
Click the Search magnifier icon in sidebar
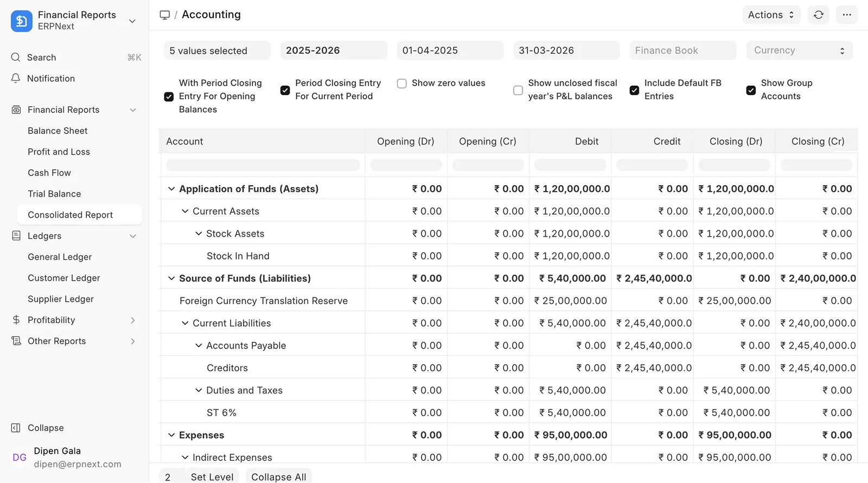click(16, 58)
